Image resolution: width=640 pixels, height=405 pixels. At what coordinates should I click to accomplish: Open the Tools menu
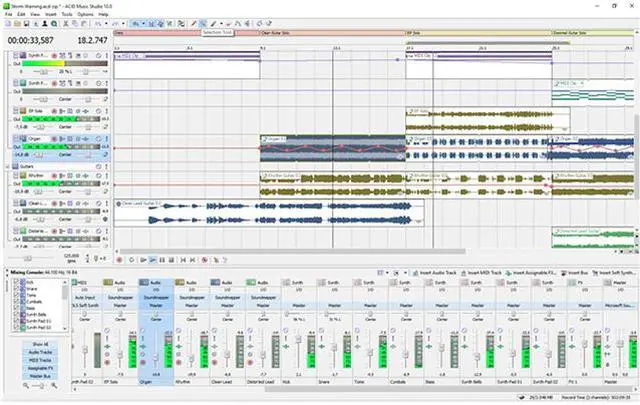pos(67,14)
